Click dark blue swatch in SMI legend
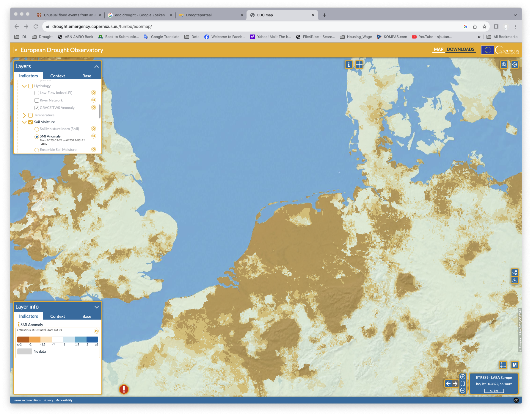Screen dimensions: 532x416 92,340
